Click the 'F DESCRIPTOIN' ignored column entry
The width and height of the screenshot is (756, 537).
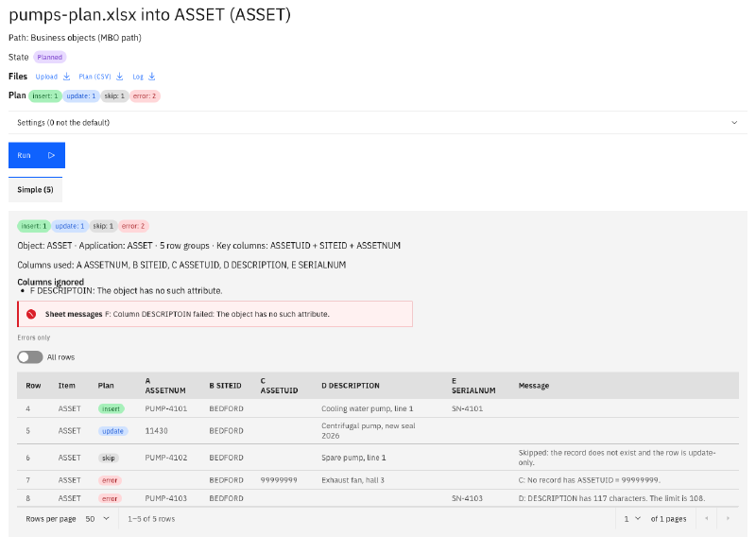(127, 291)
